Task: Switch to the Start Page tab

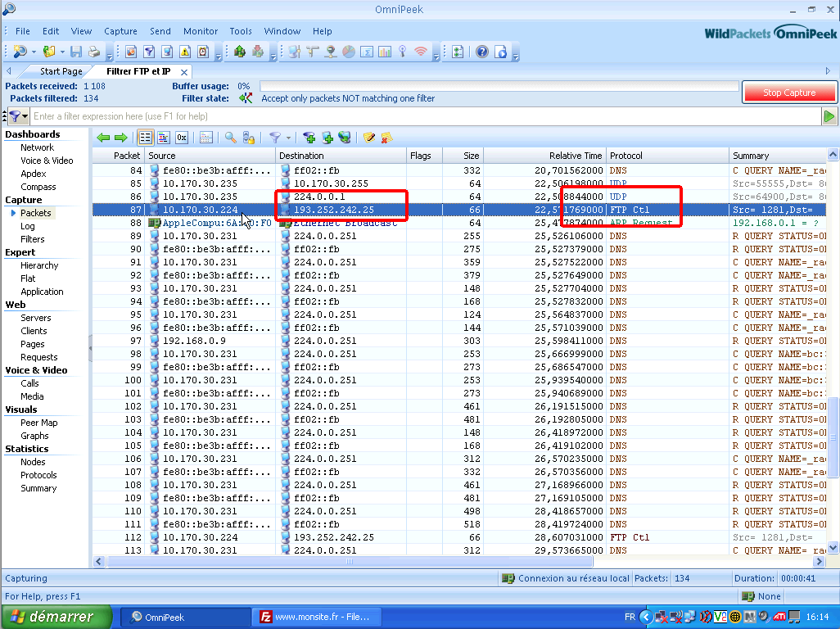Action: pos(61,71)
